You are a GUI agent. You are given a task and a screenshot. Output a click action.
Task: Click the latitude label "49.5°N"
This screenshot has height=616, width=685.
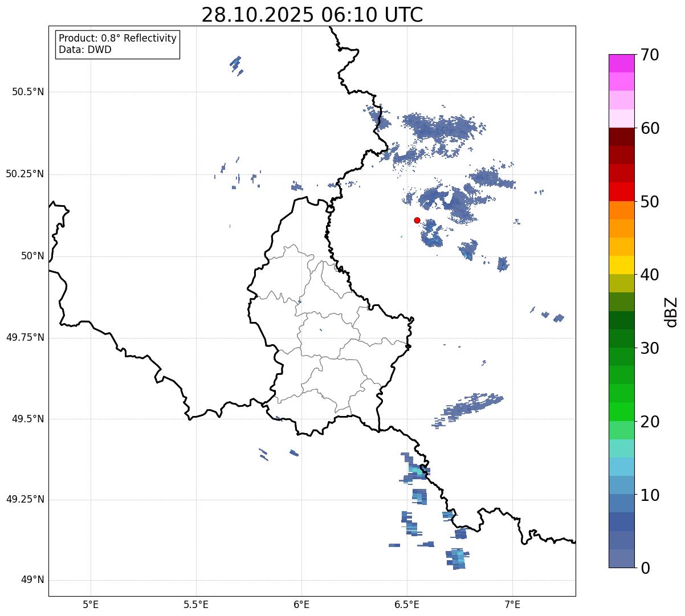tap(28, 419)
